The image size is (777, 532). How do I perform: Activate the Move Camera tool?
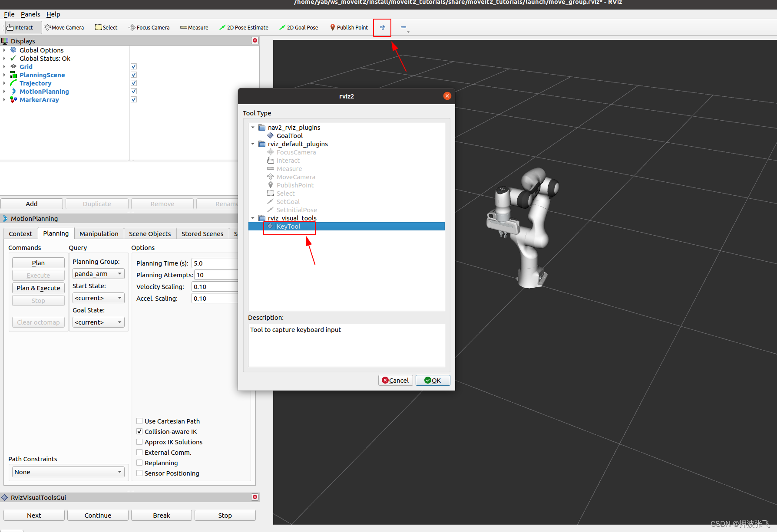click(x=64, y=27)
